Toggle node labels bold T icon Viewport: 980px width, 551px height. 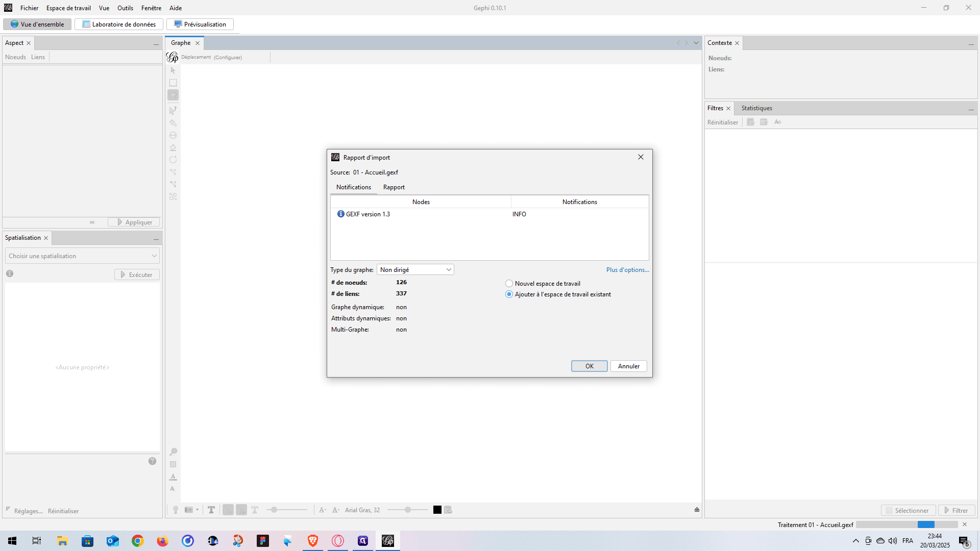[x=211, y=510]
